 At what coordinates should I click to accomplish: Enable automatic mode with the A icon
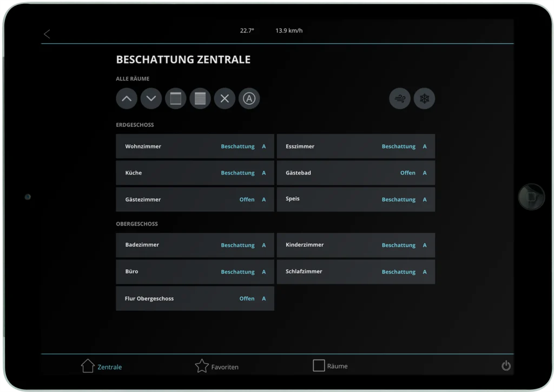point(249,98)
